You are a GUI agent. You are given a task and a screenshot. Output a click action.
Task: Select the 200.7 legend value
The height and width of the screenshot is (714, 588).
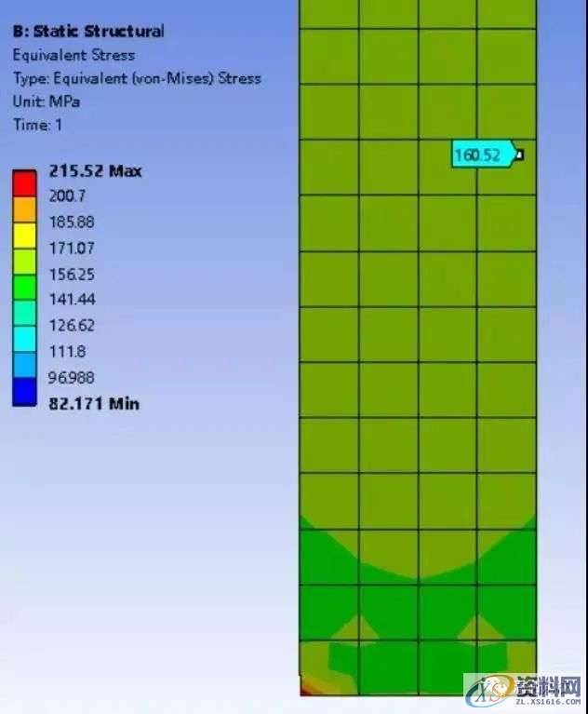coord(65,195)
